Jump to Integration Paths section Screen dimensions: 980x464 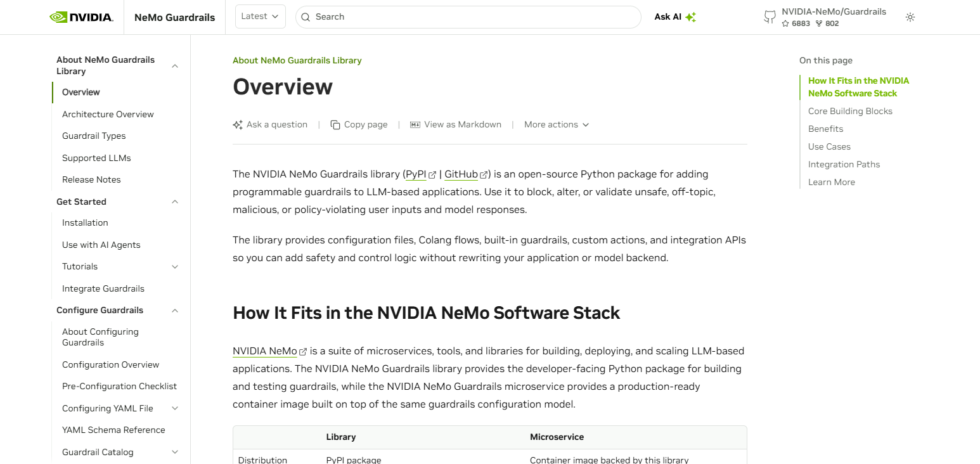tap(844, 165)
